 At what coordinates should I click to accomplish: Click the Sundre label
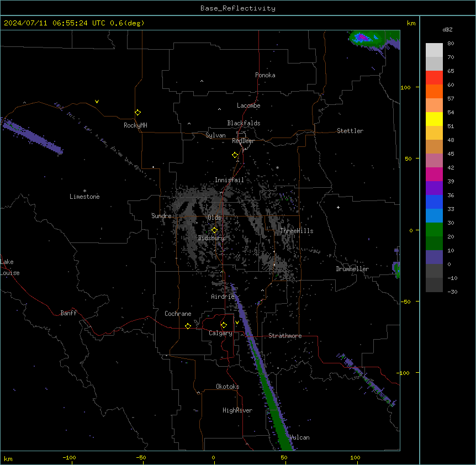161,216
